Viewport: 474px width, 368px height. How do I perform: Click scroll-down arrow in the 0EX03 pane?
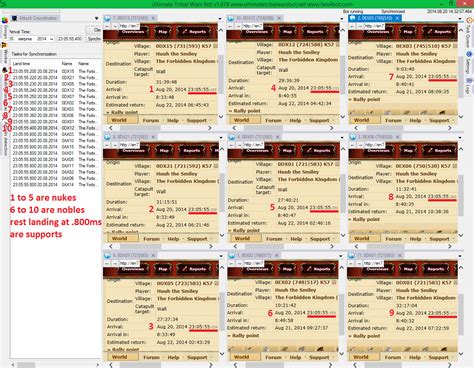click(x=461, y=117)
